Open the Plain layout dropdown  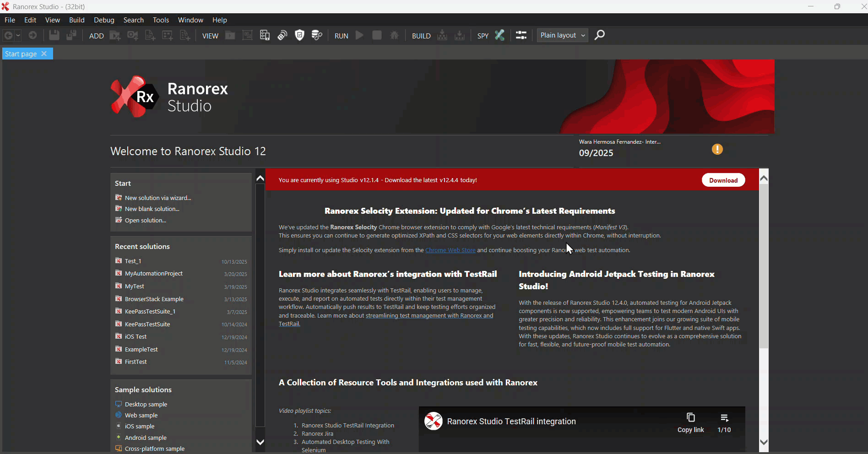point(563,35)
